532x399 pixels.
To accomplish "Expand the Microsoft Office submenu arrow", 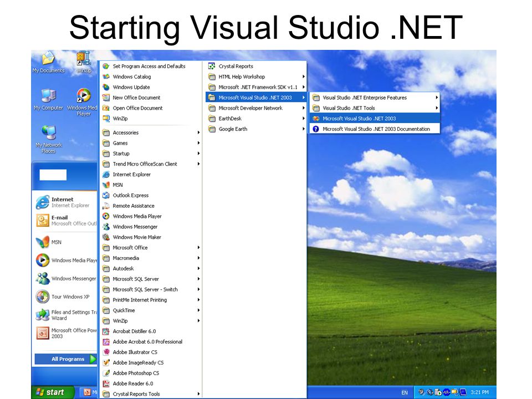I will tap(198, 248).
